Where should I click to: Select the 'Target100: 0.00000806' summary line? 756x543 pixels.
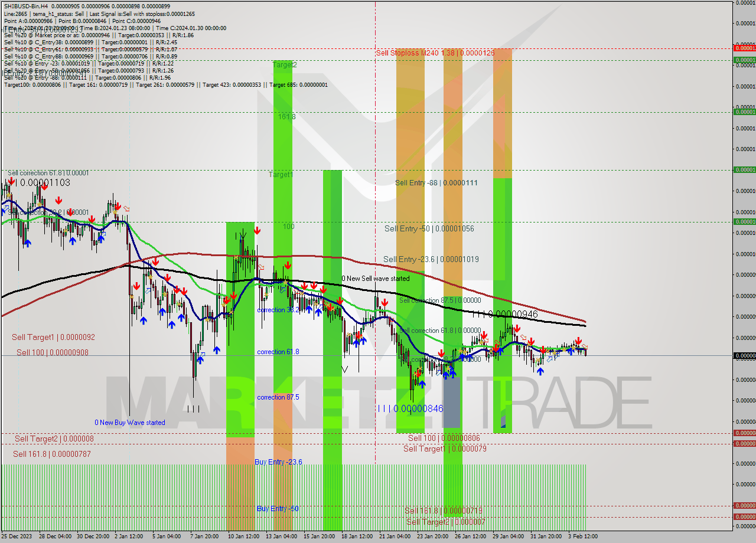tap(165, 85)
